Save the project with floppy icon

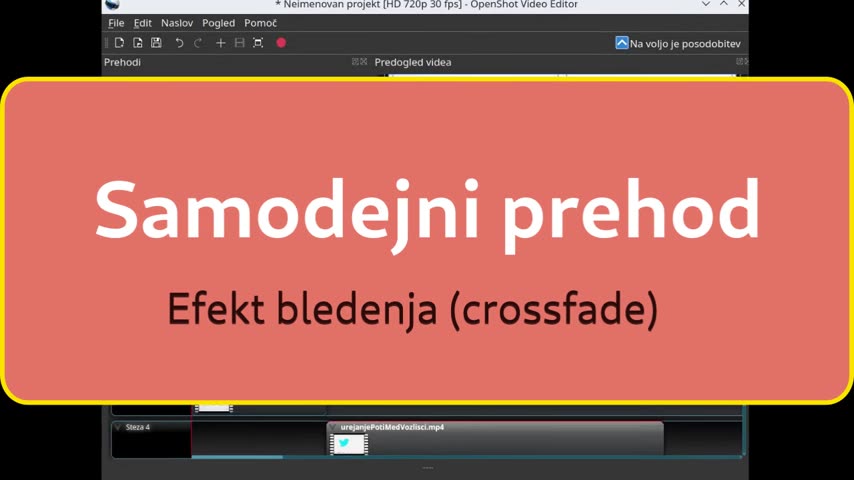[x=156, y=43]
